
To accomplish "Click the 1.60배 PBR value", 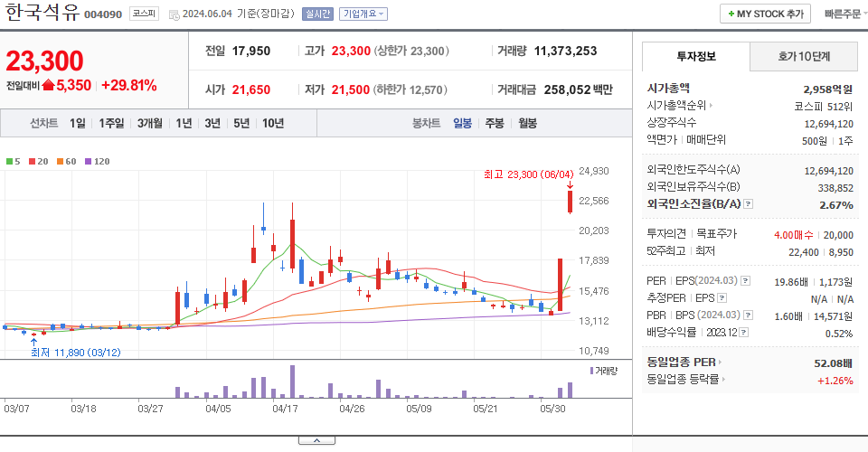I will pyautogui.click(x=788, y=316).
